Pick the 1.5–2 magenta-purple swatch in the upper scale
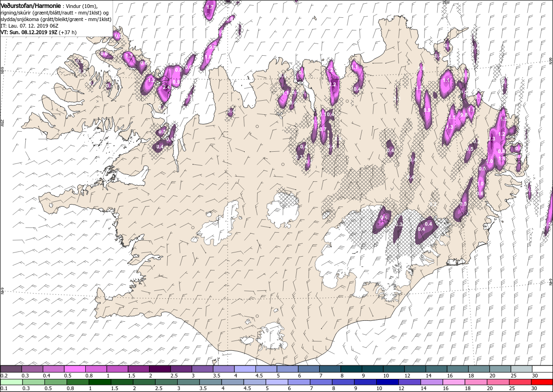The image size is (553, 392). tap(139, 369)
